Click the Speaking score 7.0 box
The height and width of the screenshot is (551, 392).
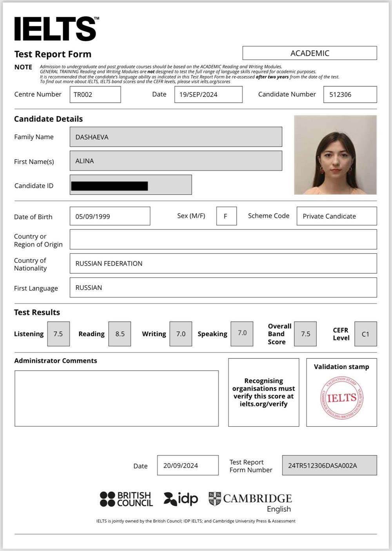pyautogui.click(x=242, y=334)
